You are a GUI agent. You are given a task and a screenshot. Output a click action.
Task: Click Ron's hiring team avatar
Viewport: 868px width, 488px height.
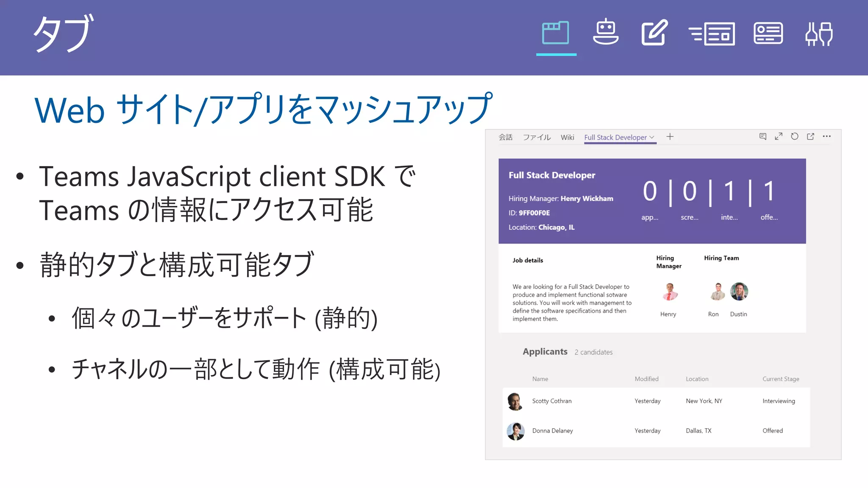pos(718,291)
